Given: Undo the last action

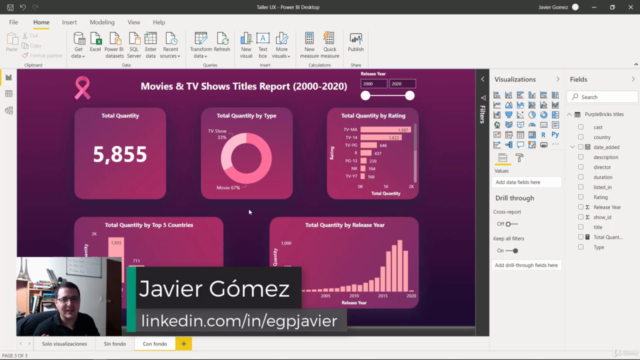Looking at the screenshot, I should [x=23, y=7].
